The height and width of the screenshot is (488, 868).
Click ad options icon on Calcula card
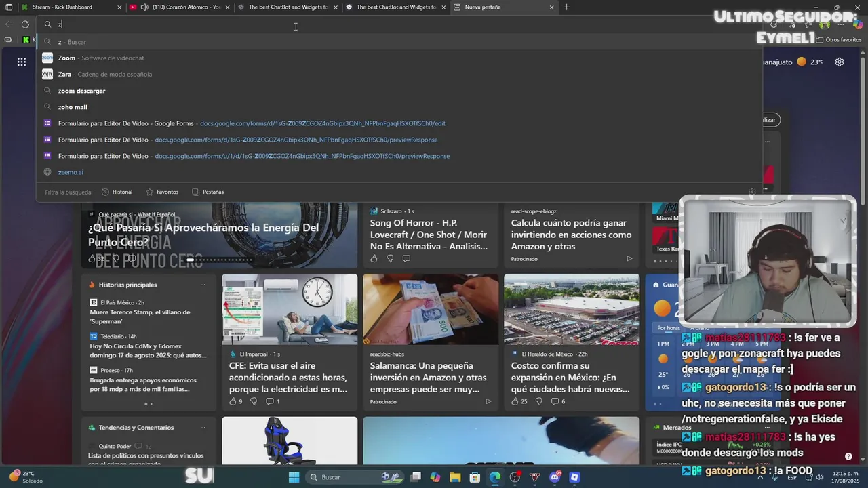[x=629, y=258]
